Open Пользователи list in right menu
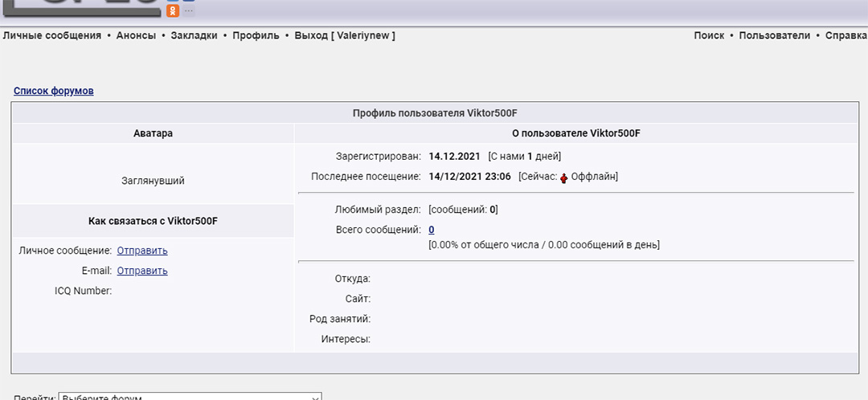Image resolution: width=868 pixels, height=400 pixels. tap(775, 35)
